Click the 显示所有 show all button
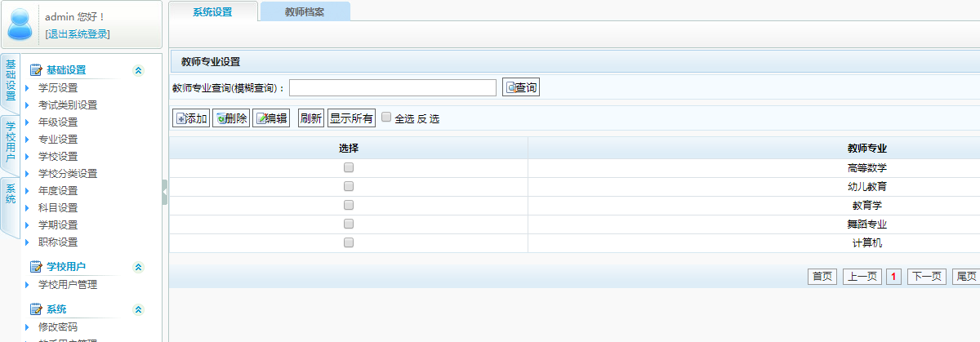Image resolution: width=980 pixels, height=342 pixels. (x=351, y=118)
